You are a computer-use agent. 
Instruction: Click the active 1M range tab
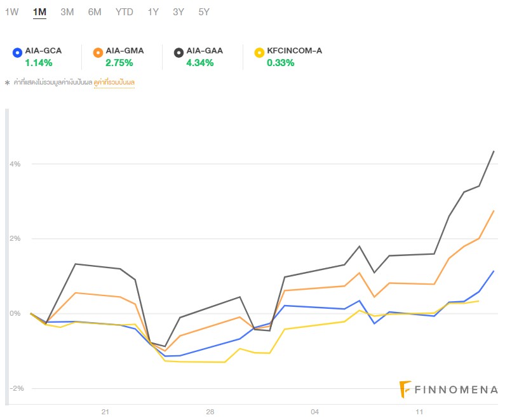[39, 12]
